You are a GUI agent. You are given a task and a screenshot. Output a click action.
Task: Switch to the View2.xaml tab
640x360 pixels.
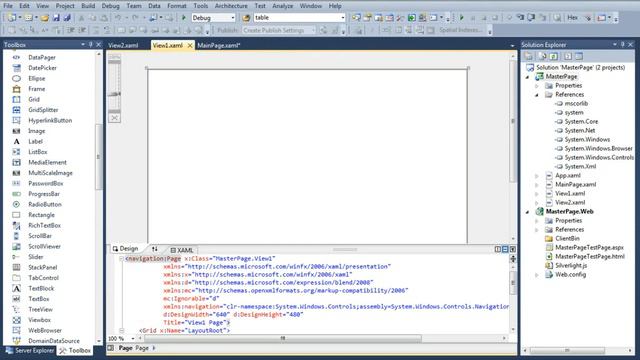pyautogui.click(x=123, y=45)
